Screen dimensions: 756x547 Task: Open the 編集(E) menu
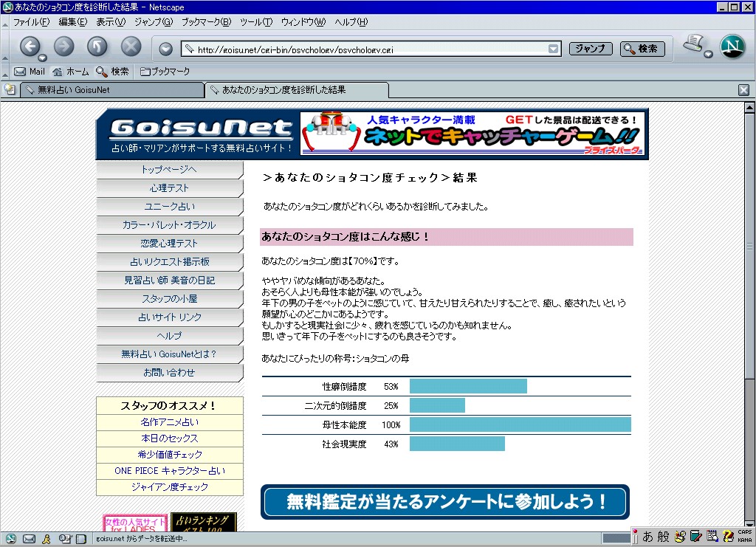pyautogui.click(x=73, y=22)
